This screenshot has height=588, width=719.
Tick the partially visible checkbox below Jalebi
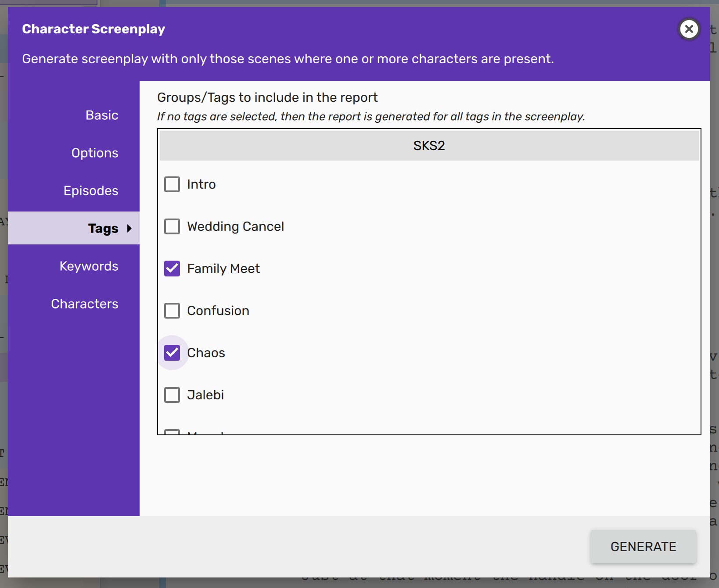tap(172, 432)
